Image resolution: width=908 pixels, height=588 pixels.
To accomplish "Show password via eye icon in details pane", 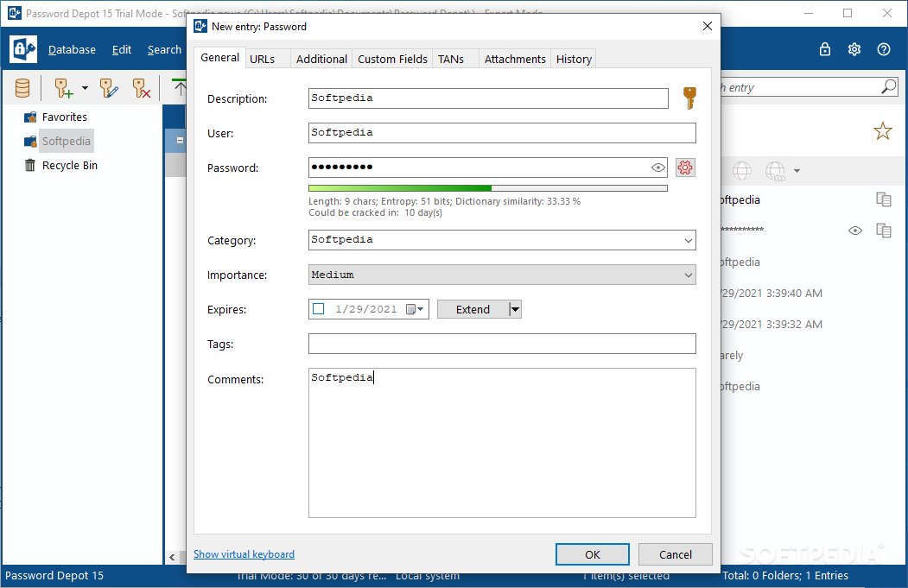I will tap(854, 231).
